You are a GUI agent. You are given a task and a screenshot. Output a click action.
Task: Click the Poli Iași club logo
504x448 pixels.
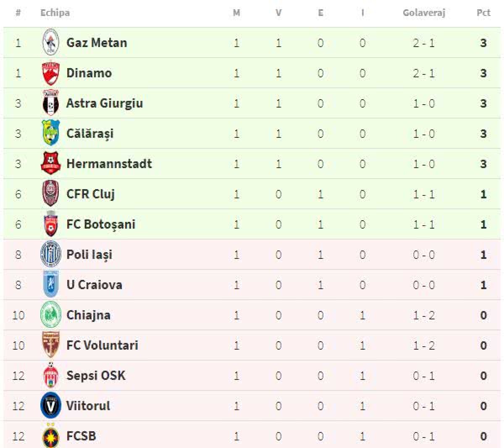coord(51,254)
